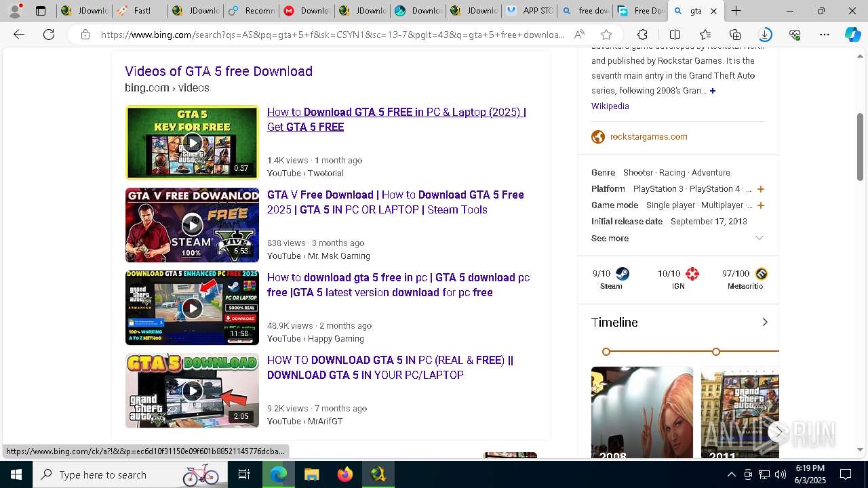
Task: Switch to the Fast! tab
Action: [139, 11]
